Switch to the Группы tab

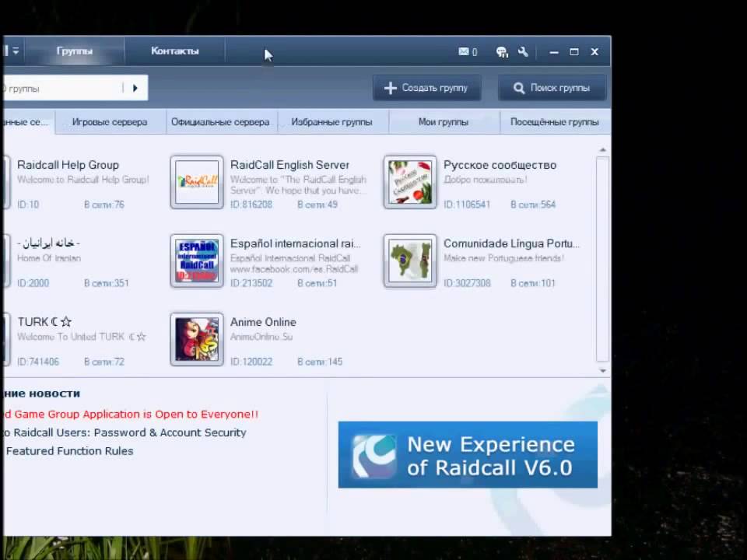[x=75, y=51]
